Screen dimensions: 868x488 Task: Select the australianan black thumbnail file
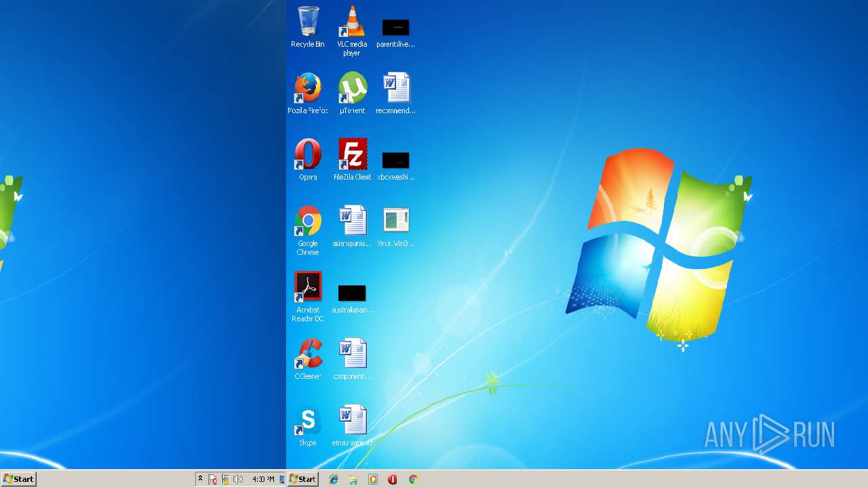tap(352, 299)
